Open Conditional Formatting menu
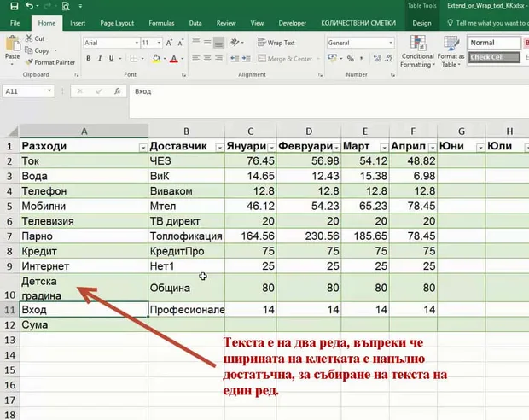Image resolution: width=529 pixels, height=420 pixels. pos(417,51)
